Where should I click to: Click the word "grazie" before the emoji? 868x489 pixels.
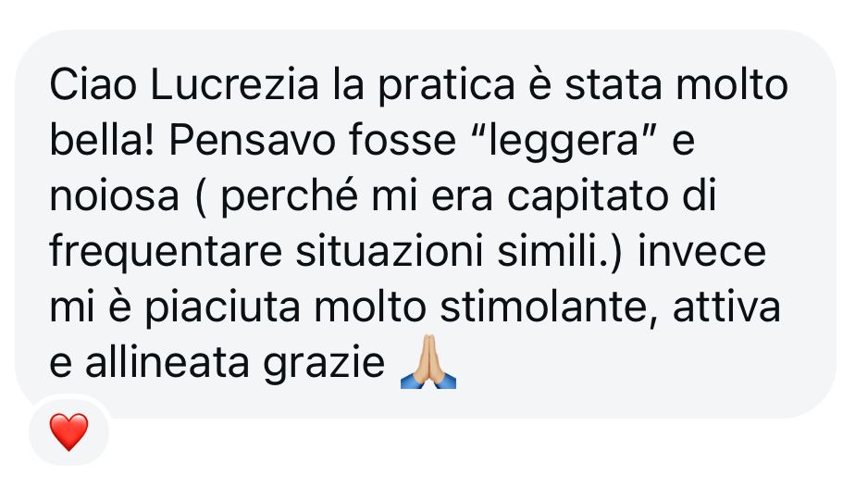323,364
